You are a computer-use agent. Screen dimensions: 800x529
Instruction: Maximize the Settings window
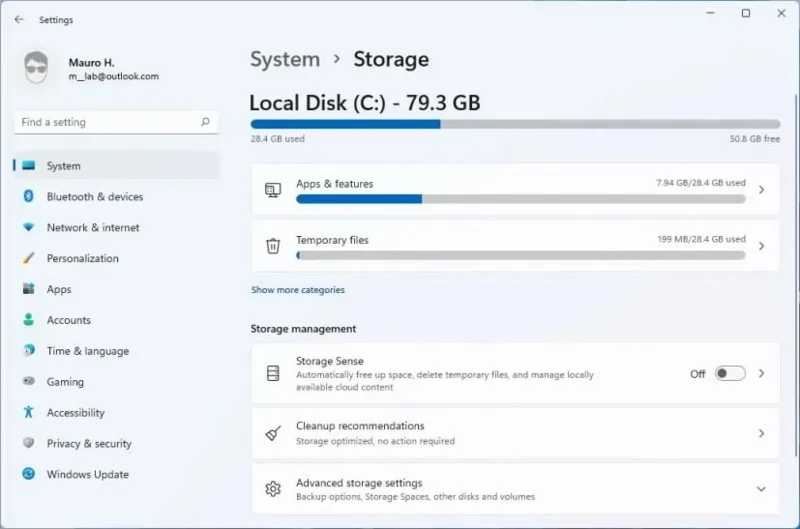746,13
